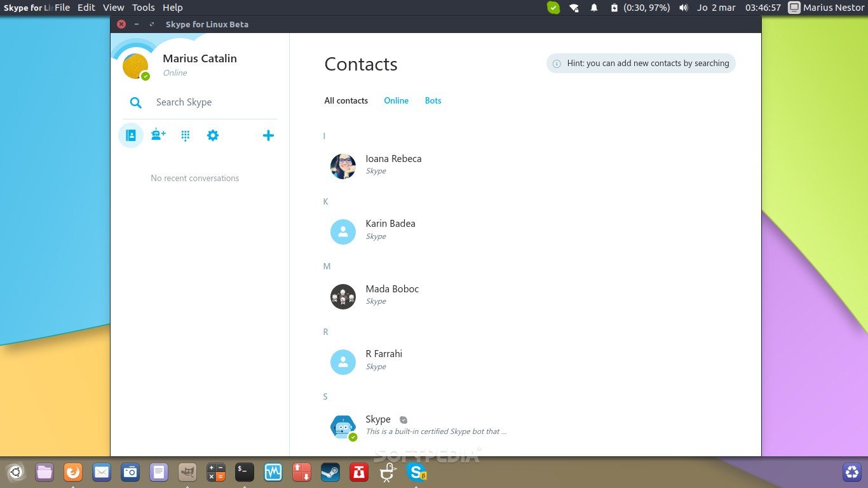Launch Steam from the dock
Image resolution: width=868 pixels, height=488 pixels.
point(330,472)
